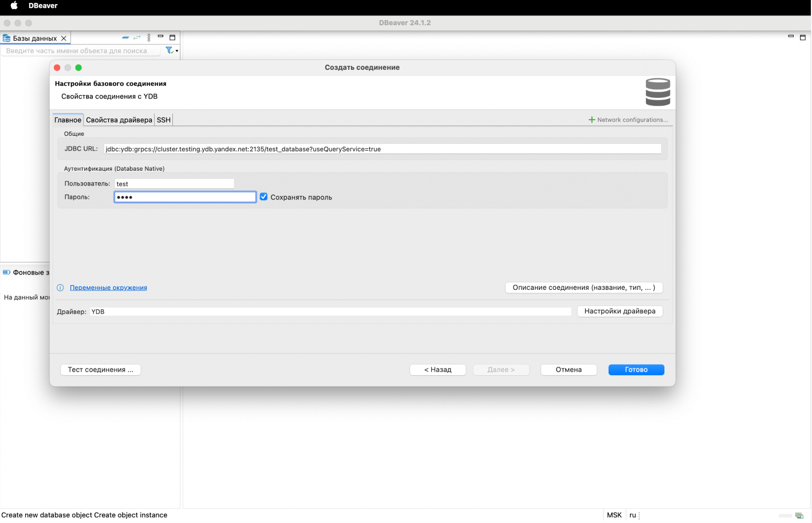The width and height of the screenshot is (812, 523).
Task: Switch to Свойства драйвера tab
Action: click(x=119, y=120)
